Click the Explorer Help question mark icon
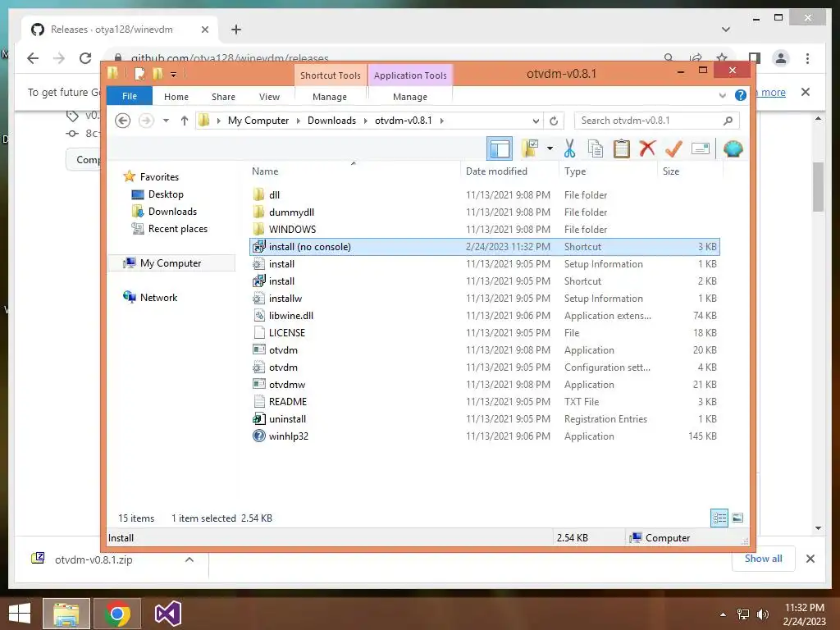 741,95
